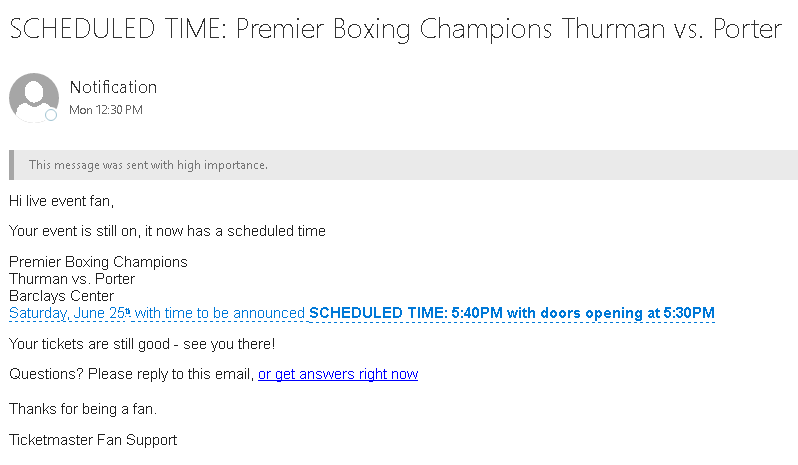Click the 'Premier Boxing Champions' body line
This screenshot has height=465, width=798.
pyautogui.click(x=98, y=262)
